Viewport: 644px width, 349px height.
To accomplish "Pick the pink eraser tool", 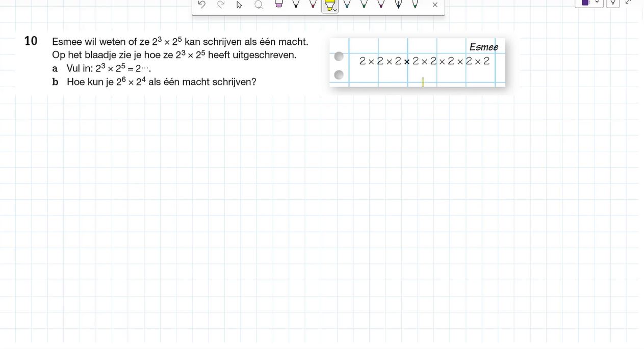I will pos(278,4).
